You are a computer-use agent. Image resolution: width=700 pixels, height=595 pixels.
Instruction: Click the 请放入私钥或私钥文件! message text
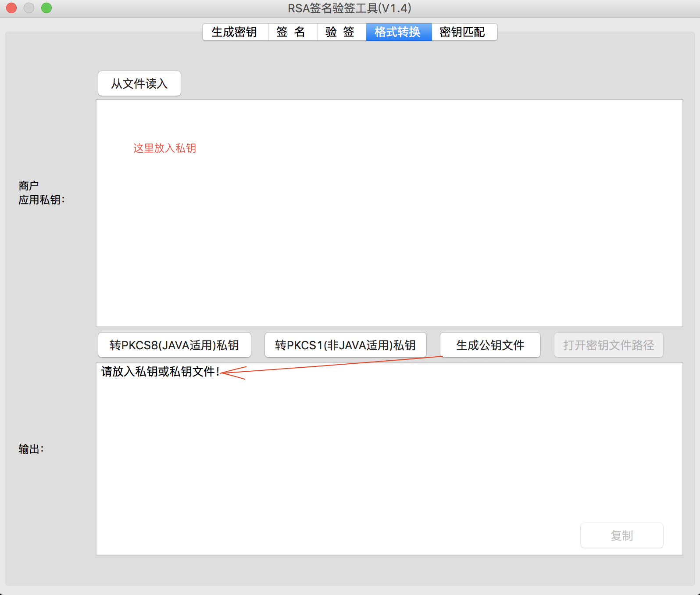(x=161, y=372)
